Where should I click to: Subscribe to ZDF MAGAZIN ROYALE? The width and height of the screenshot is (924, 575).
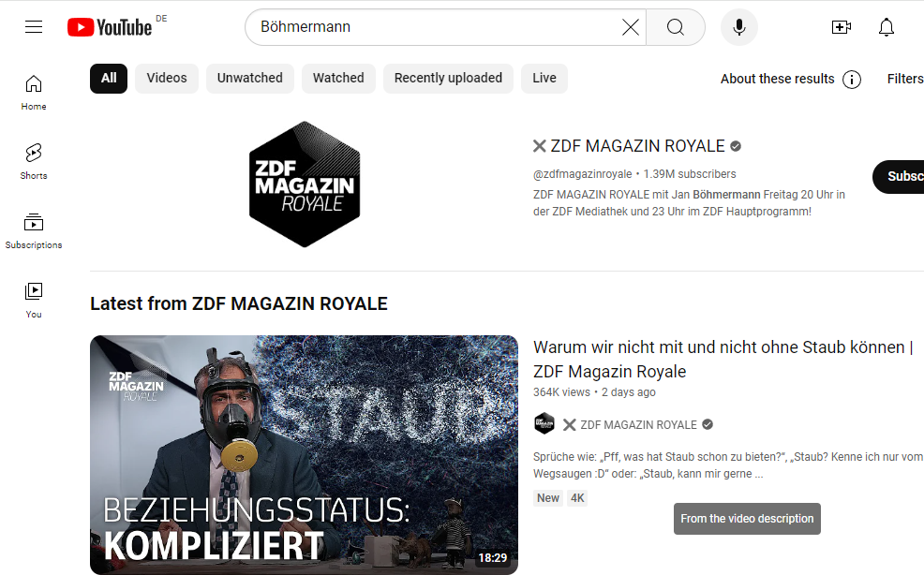(898, 177)
